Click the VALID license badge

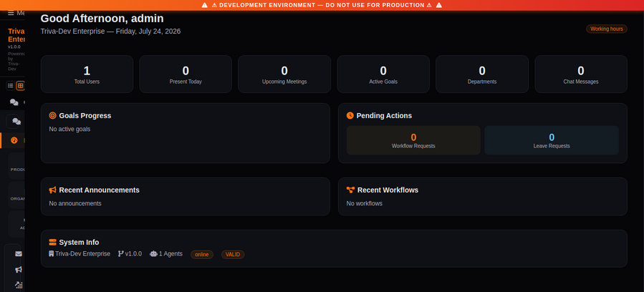tap(233, 255)
